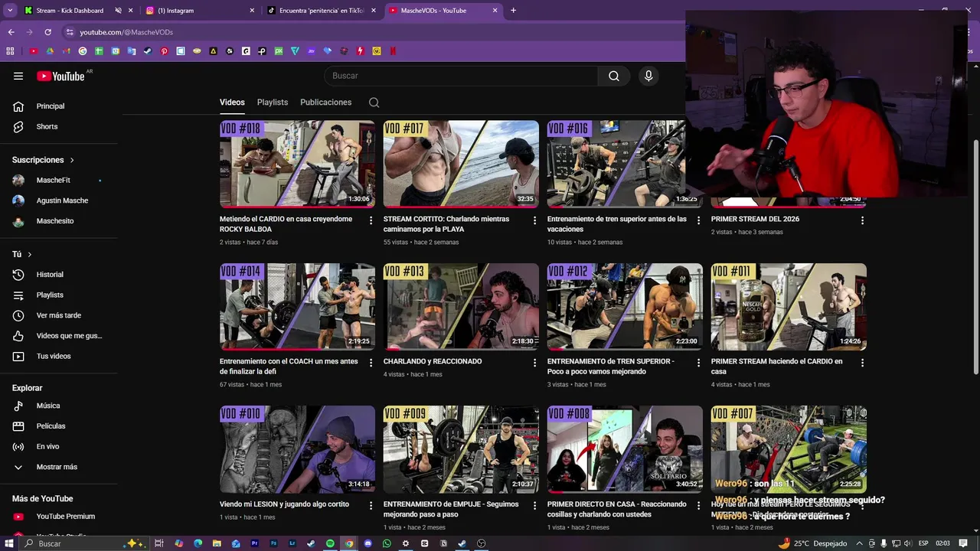This screenshot has width=980, height=551.
Task: Open options menu for STREAM CORTITO video
Action: [535, 220]
